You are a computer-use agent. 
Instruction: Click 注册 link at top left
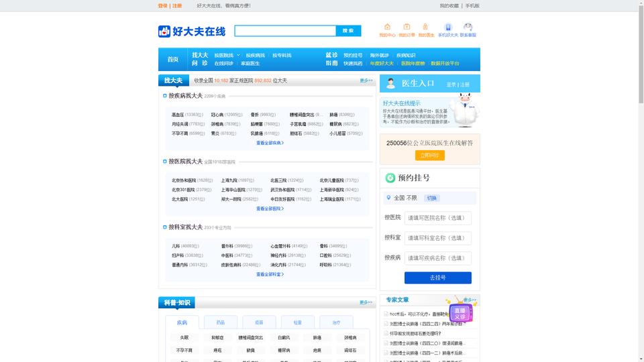177,6
